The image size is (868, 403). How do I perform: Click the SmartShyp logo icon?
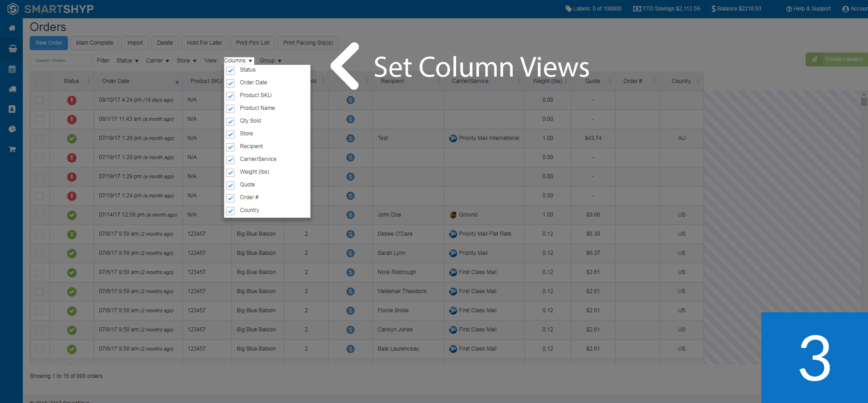13,9
